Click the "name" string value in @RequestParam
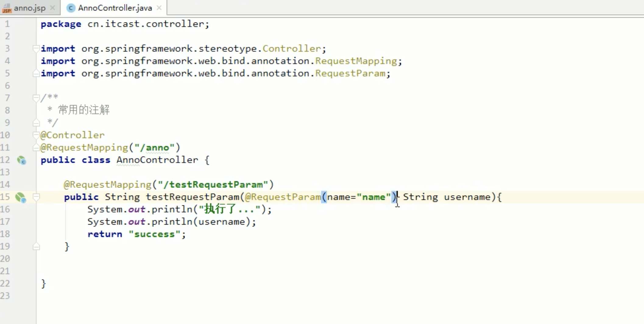 click(x=373, y=197)
